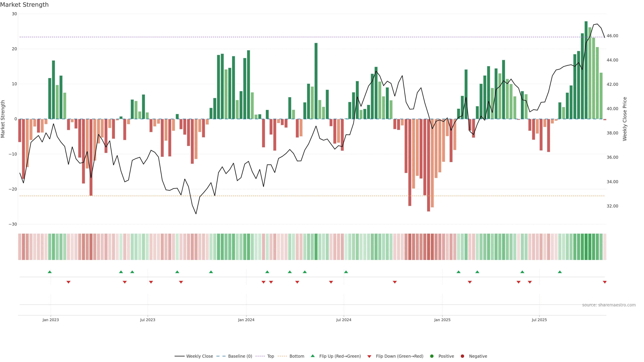Image resolution: width=644 pixels, height=362 pixels.
Task: Click the first green flip-up marker near Jan 2023
Action: pos(50,272)
